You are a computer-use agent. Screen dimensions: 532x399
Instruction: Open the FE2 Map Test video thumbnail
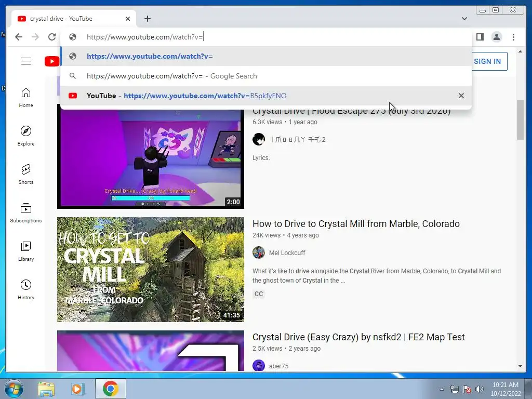point(150,351)
